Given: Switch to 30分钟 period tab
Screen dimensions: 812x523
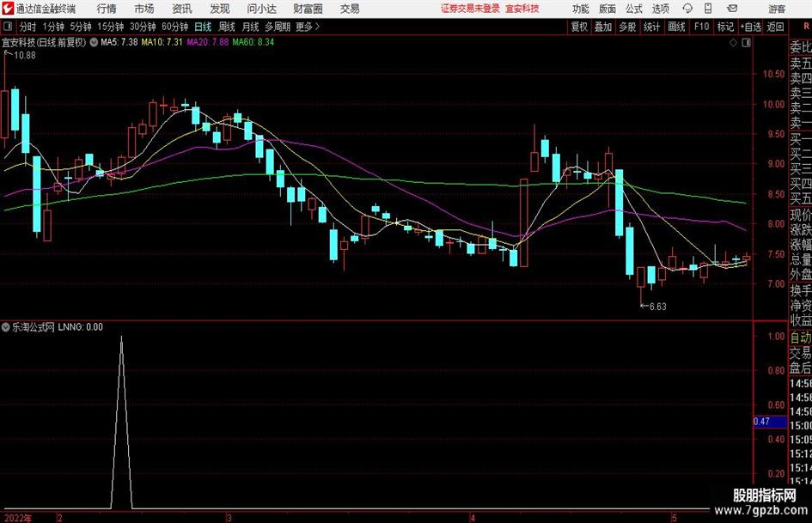Looking at the screenshot, I should coord(143,27).
